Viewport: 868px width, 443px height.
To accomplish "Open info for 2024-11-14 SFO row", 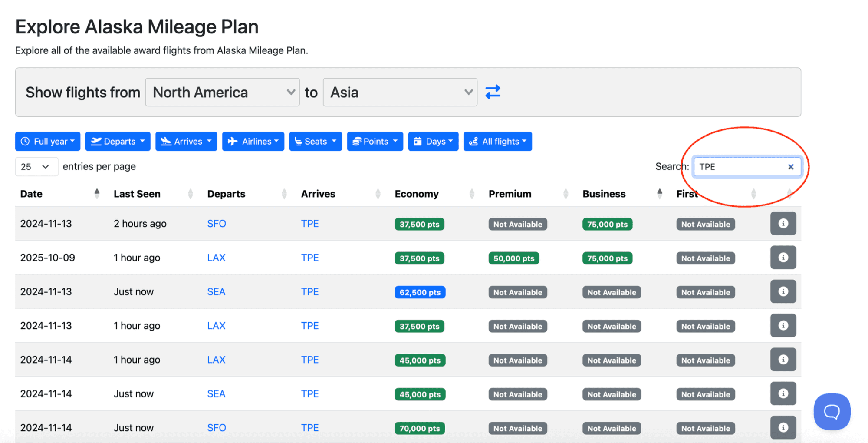I will 783,427.
